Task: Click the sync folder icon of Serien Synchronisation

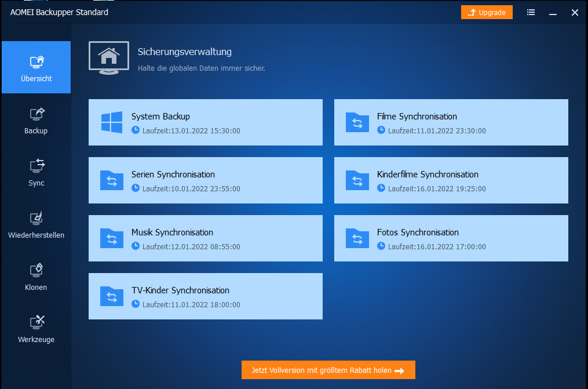Action: click(112, 180)
